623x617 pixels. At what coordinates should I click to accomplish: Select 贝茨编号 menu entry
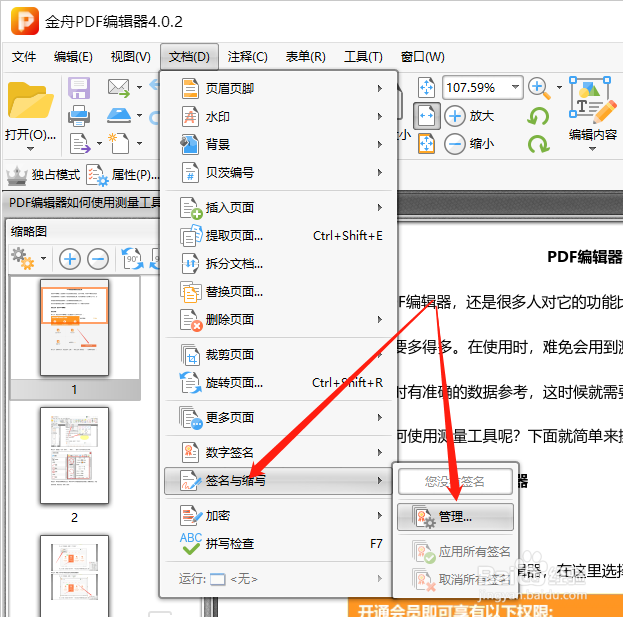click(x=278, y=172)
